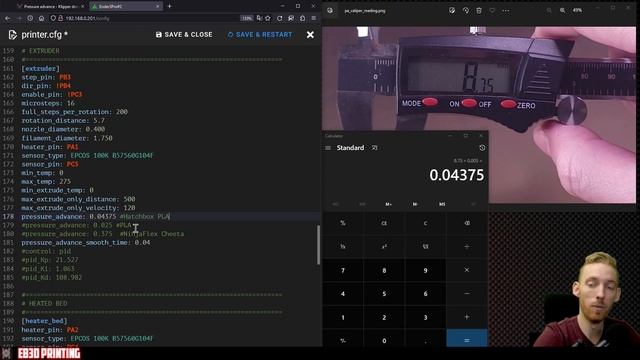The height and width of the screenshot is (360, 640).
Task: Open the browser hamburger menu
Action: coord(313,18)
